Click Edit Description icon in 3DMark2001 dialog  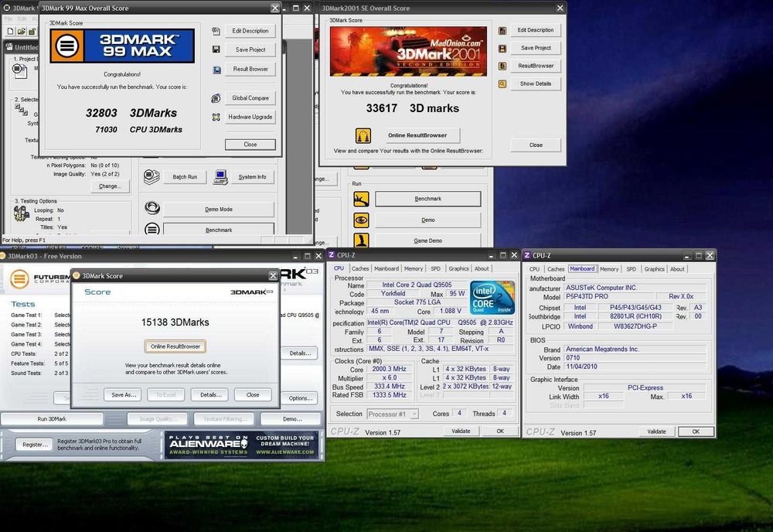502,31
